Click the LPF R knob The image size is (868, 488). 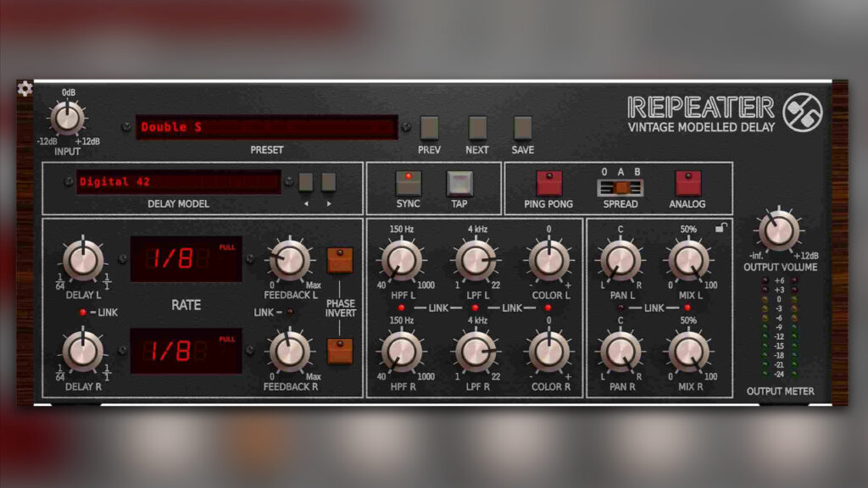pyautogui.click(x=476, y=352)
